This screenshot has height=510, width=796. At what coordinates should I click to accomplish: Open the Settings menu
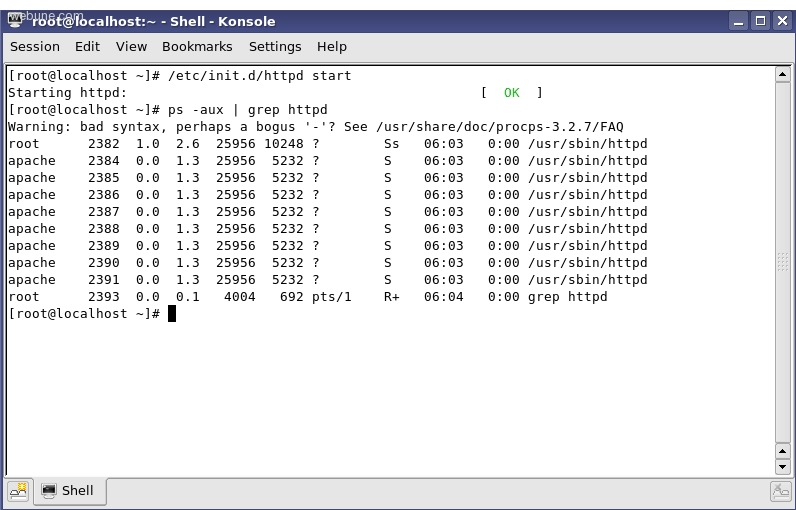pos(275,47)
